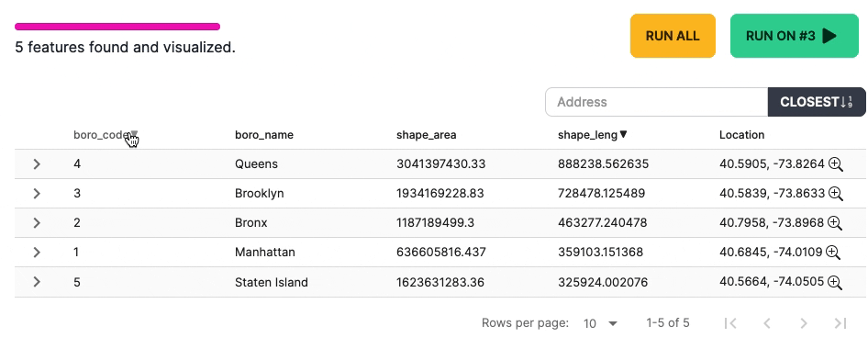
Task: Sort by shape_leng arrow indicator
Action: tap(623, 135)
